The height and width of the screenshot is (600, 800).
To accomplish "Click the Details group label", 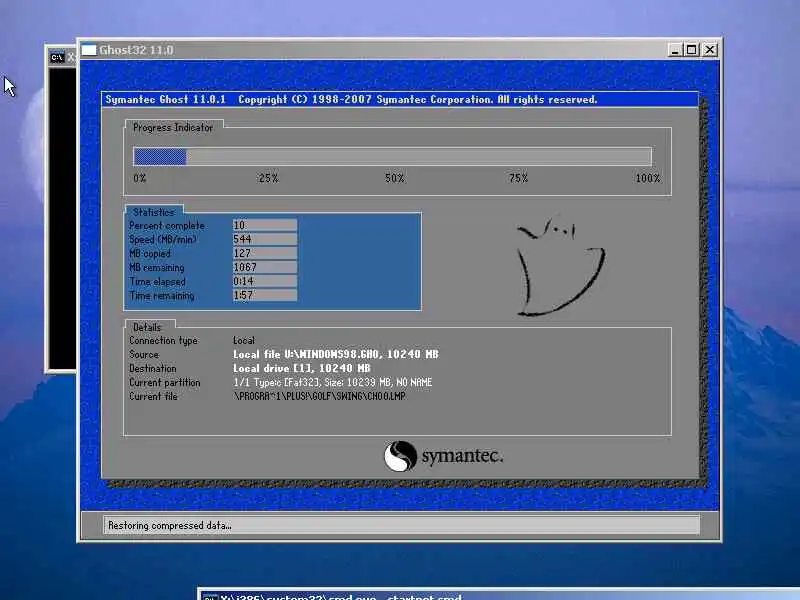I will tap(147, 327).
